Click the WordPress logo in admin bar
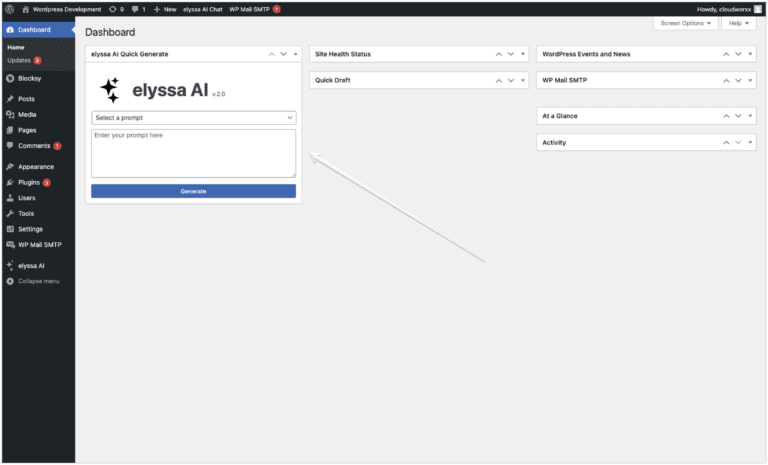This screenshot has width=768, height=465. point(10,9)
